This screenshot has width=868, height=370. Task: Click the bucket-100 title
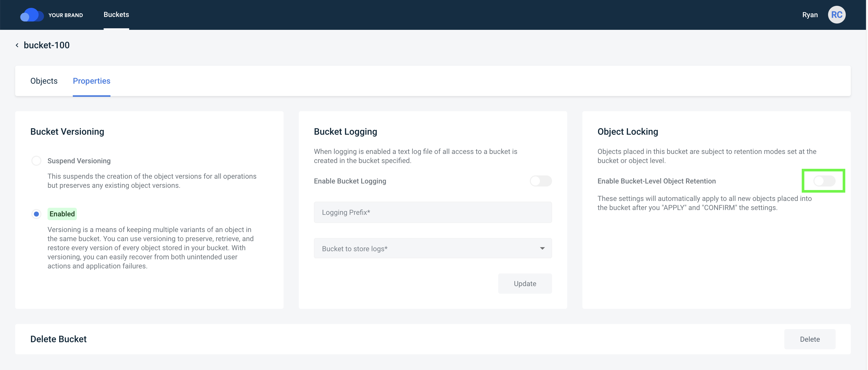point(47,45)
